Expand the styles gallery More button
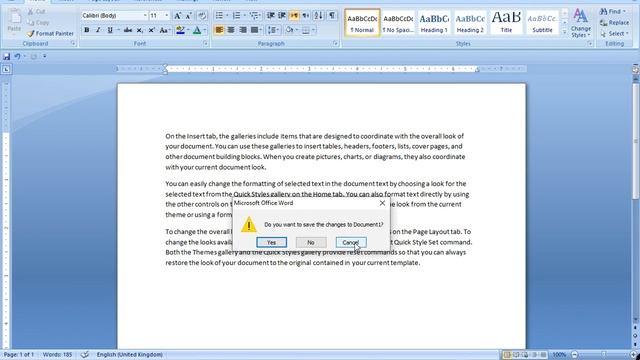 [x=564, y=32]
